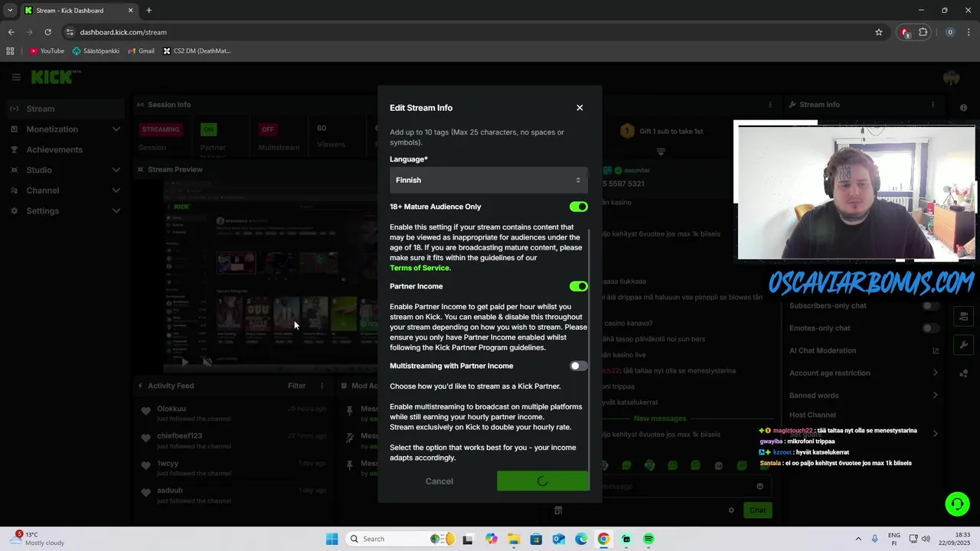Click the profile avatar at top right

click(952, 77)
